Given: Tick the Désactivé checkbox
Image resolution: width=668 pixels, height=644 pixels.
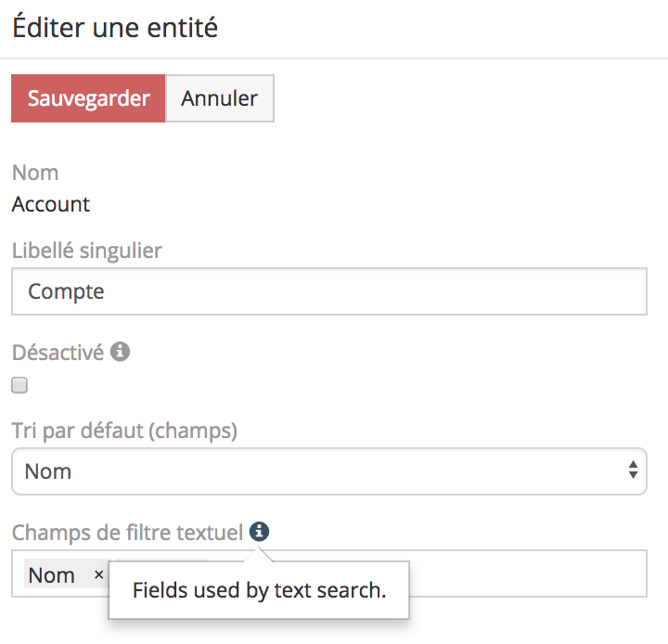Looking at the screenshot, I should pos(19,385).
